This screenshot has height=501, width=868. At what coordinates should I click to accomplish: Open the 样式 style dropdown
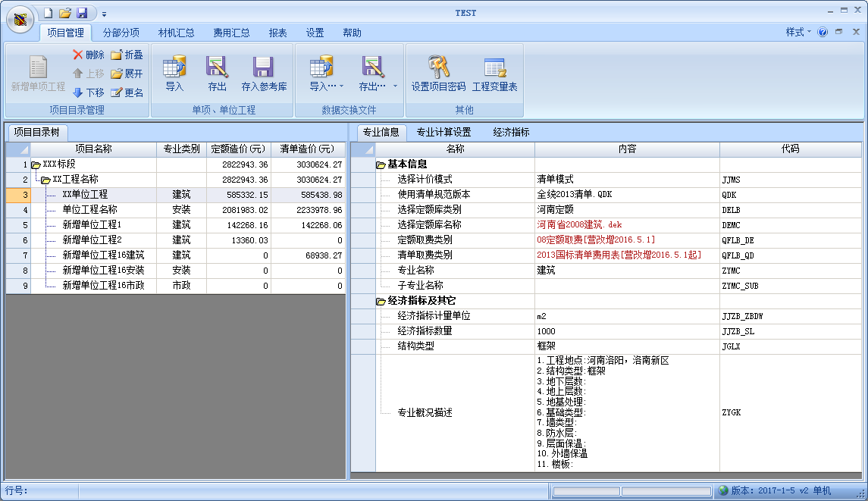tap(798, 32)
